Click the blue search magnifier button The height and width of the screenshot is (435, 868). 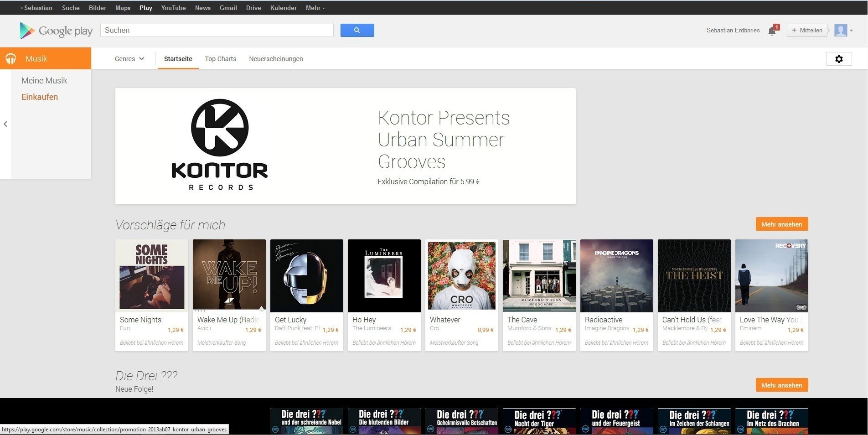357,30
